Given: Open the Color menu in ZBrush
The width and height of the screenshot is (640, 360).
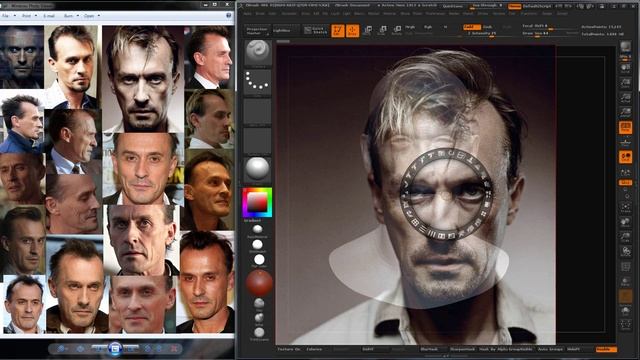Looking at the screenshot, I should (x=272, y=13).
